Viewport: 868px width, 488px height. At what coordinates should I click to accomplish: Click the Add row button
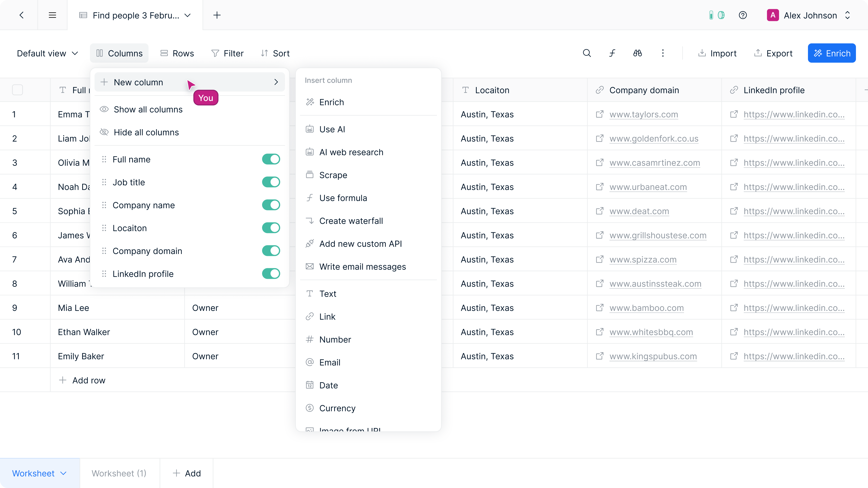click(82, 380)
